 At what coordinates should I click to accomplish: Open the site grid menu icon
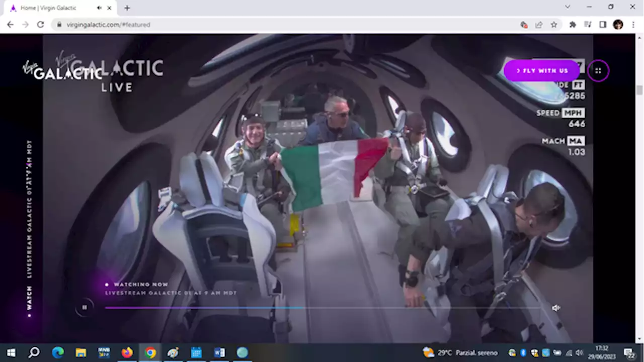click(598, 71)
